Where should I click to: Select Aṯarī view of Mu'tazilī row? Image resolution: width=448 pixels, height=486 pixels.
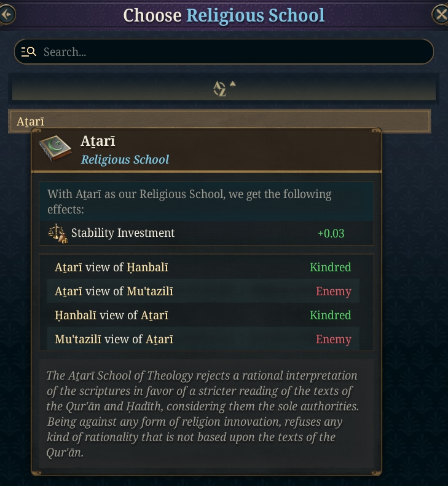pos(203,291)
